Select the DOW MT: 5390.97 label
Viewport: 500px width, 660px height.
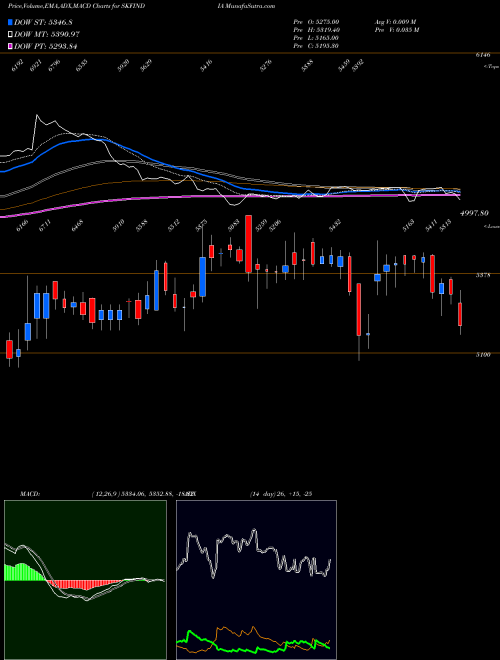click(x=47, y=34)
